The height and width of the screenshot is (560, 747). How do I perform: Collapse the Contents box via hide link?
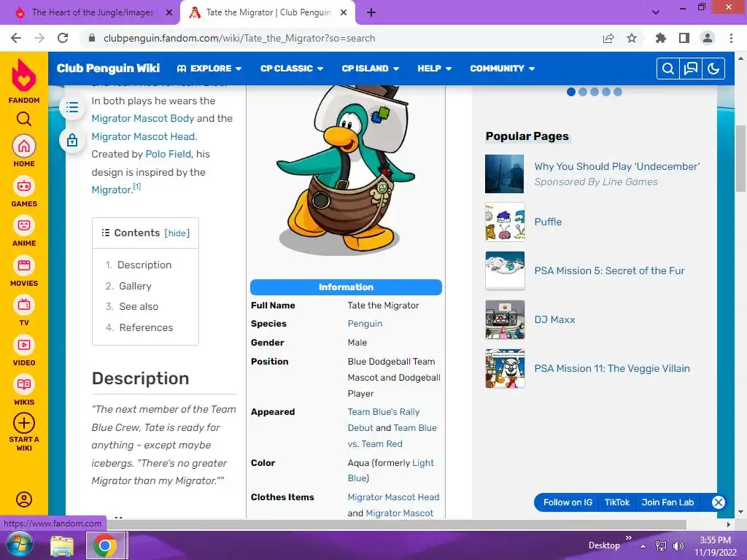click(x=177, y=233)
